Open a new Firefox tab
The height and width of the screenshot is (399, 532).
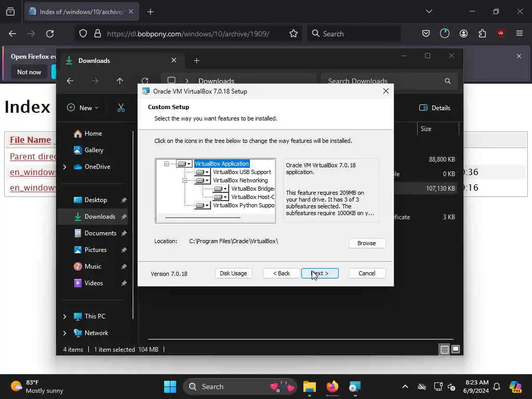point(150,12)
